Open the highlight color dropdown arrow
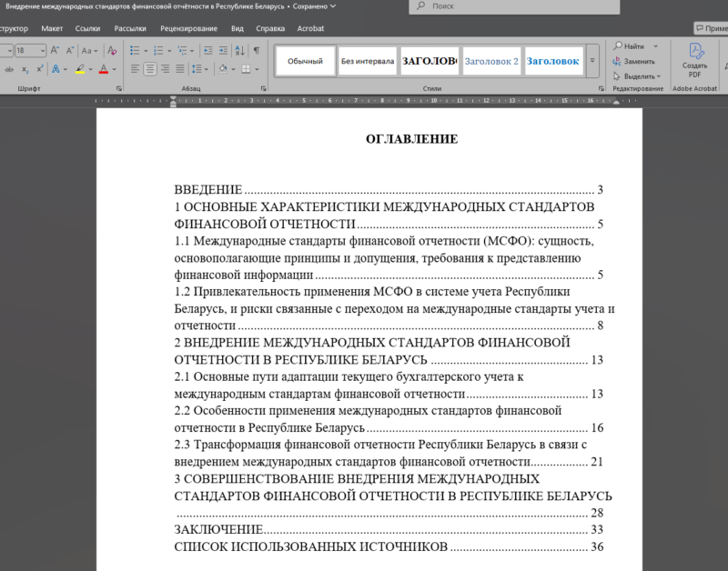The image size is (728, 571). pos(90,69)
